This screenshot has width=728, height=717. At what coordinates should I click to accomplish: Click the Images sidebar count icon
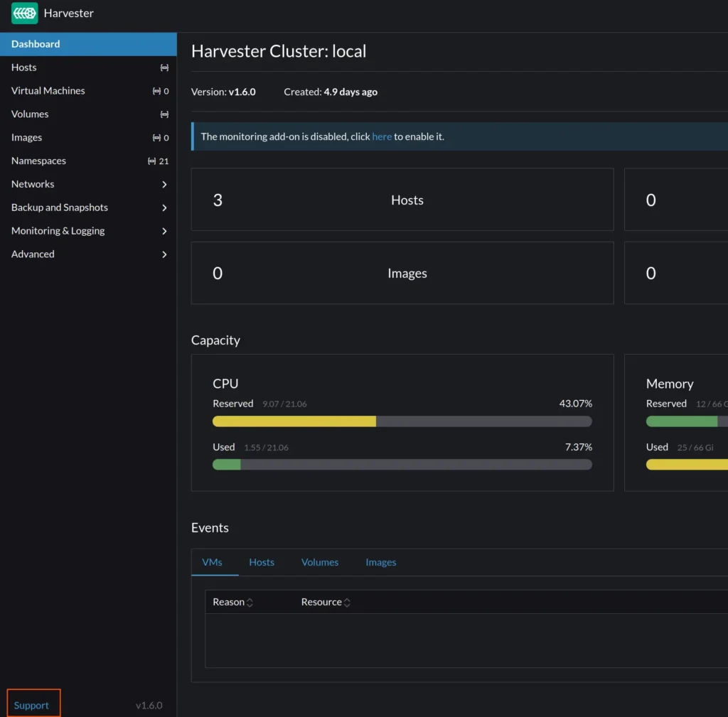pyautogui.click(x=156, y=138)
